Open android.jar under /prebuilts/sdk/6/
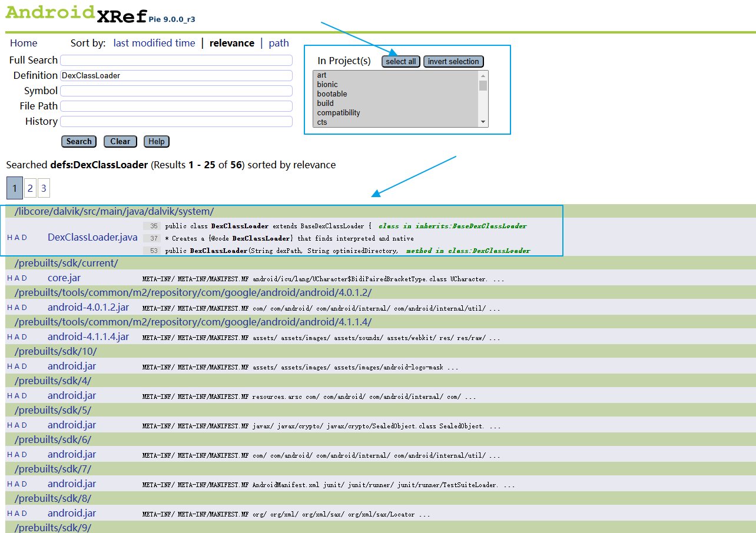 click(72, 454)
